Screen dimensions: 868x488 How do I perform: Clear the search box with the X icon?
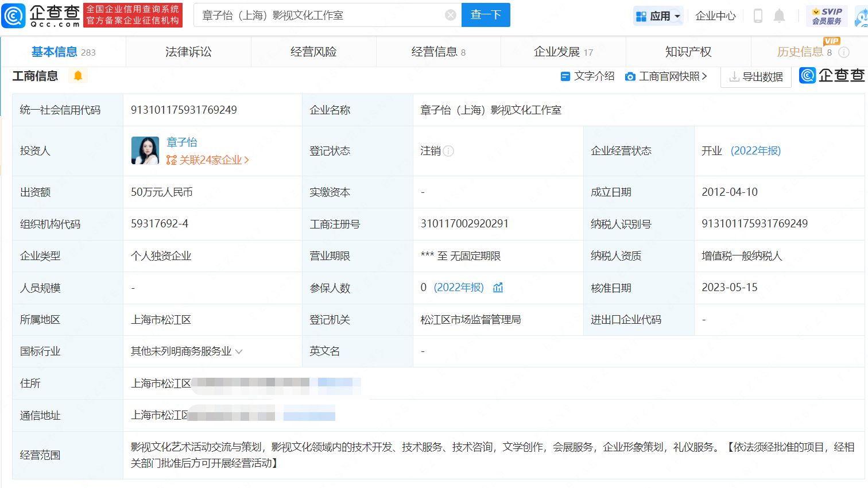point(451,15)
